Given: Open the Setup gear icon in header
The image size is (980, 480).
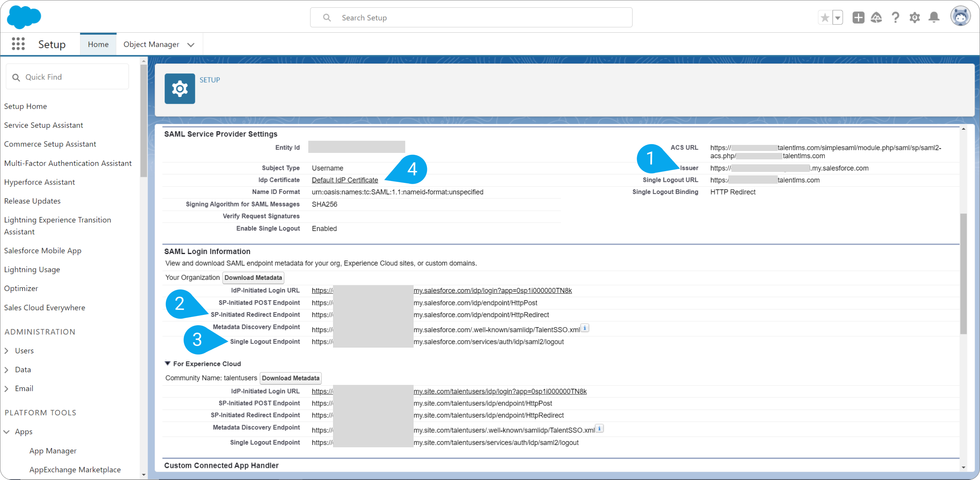Looking at the screenshot, I should point(915,17).
